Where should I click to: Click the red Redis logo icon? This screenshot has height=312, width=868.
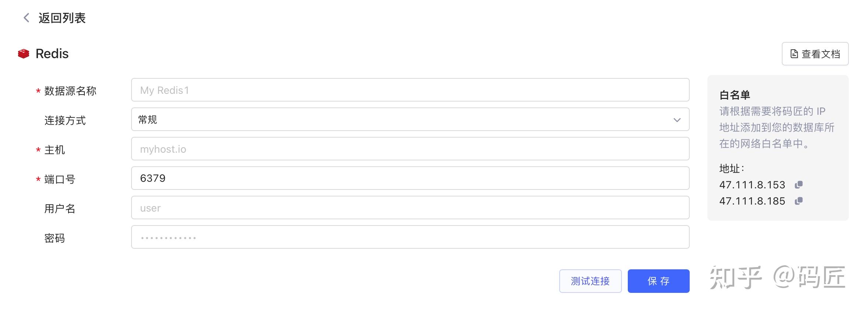coord(24,54)
